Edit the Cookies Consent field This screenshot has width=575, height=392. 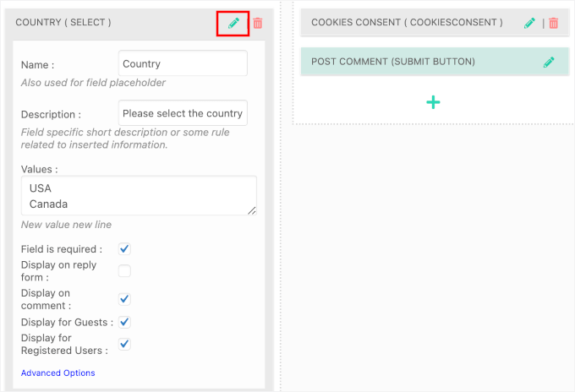529,23
